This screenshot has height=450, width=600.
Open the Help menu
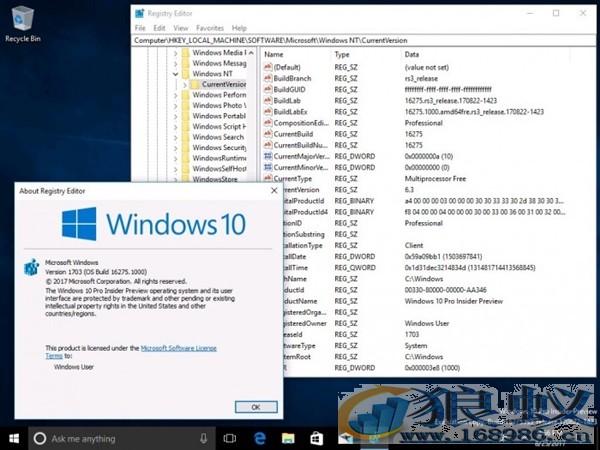(239, 28)
